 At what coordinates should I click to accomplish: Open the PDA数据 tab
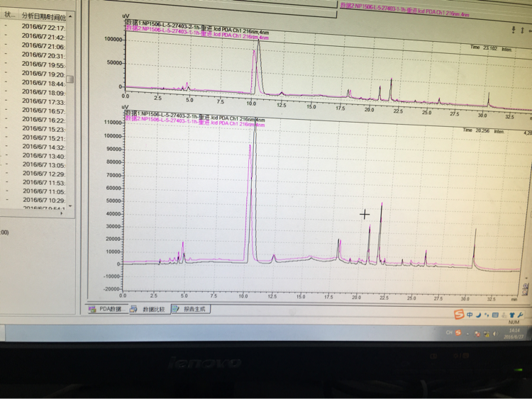coord(108,309)
